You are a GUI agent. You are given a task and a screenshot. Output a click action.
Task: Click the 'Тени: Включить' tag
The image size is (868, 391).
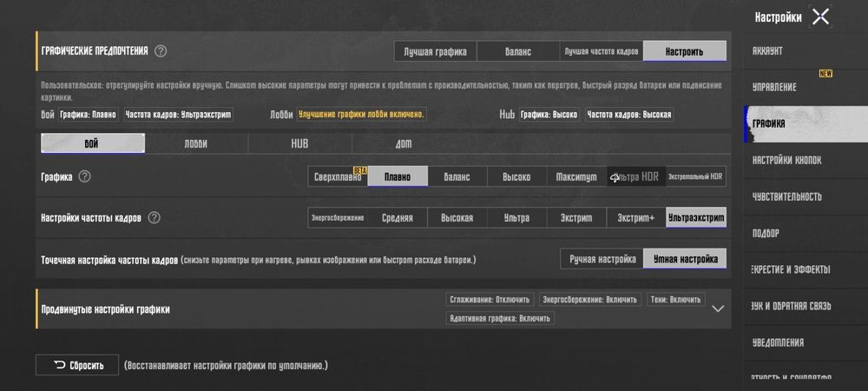pos(676,300)
